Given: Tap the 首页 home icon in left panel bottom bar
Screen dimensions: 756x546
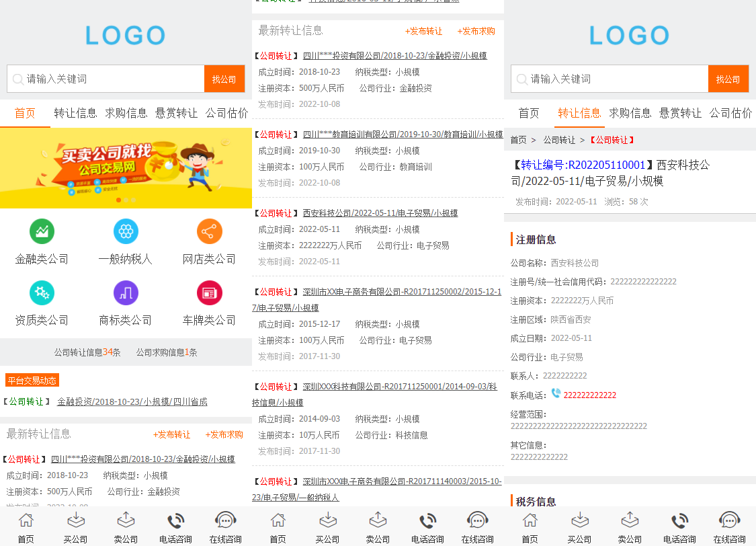Looking at the screenshot, I should coord(26,520).
